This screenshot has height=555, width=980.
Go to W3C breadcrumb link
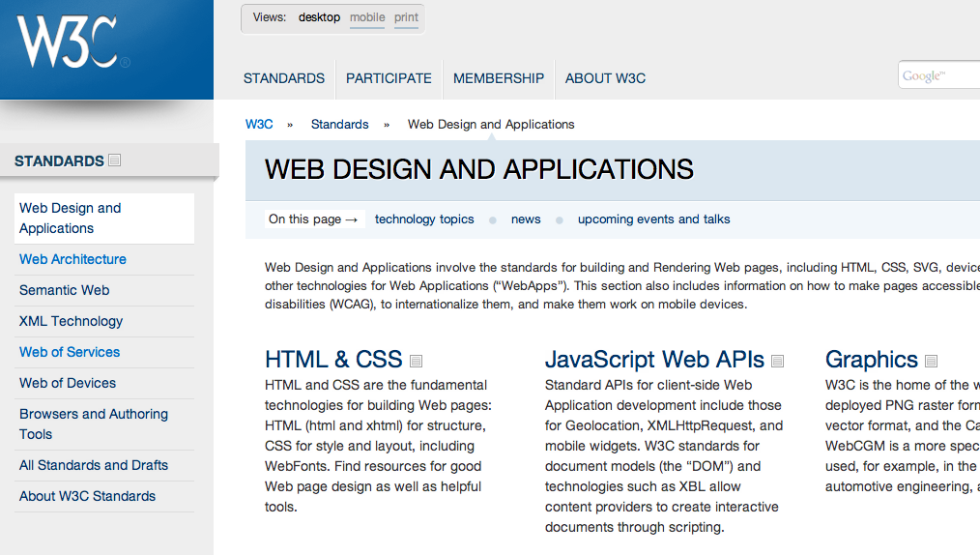(x=259, y=125)
